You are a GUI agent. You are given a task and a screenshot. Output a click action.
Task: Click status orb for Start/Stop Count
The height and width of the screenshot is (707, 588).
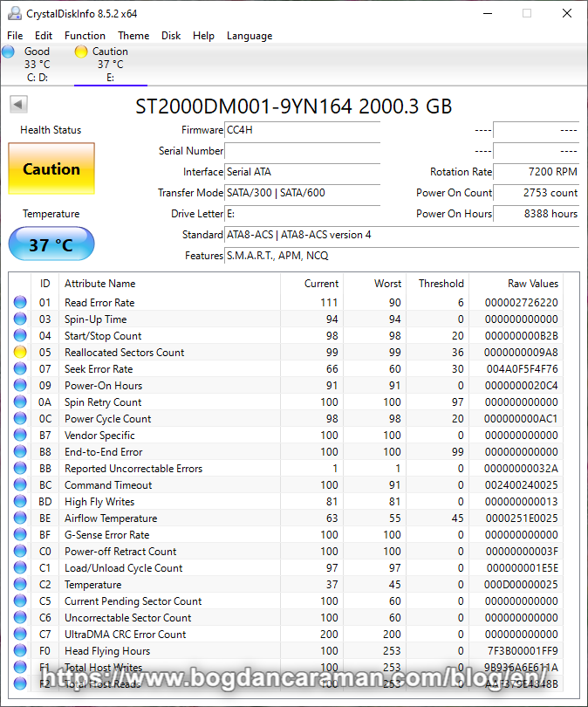pos(20,335)
